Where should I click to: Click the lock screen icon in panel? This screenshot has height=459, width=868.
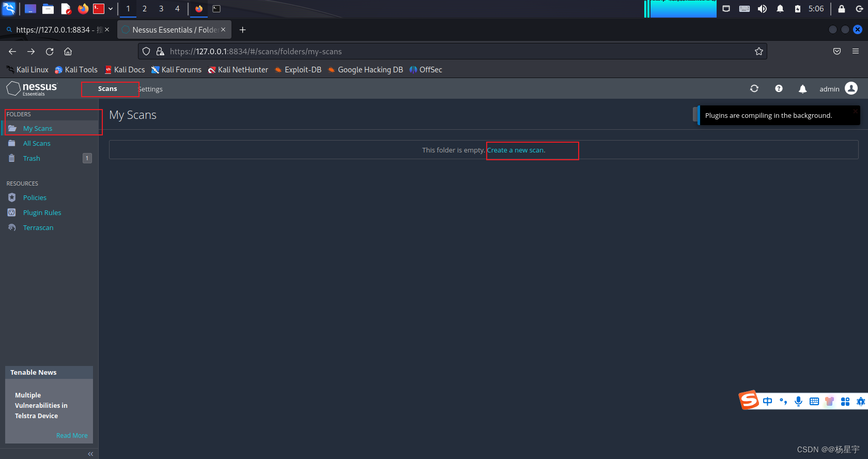[841, 8]
